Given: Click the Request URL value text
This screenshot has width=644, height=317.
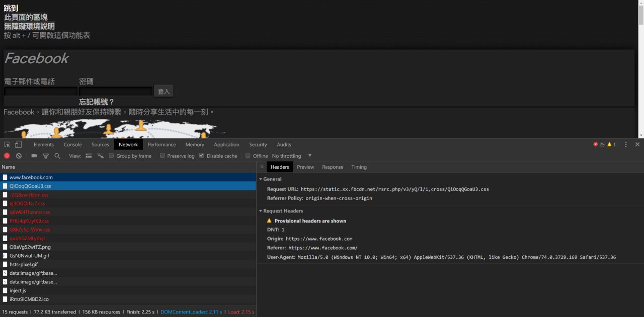Looking at the screenshot, I should pyautogui.click(x=395, y=189).
